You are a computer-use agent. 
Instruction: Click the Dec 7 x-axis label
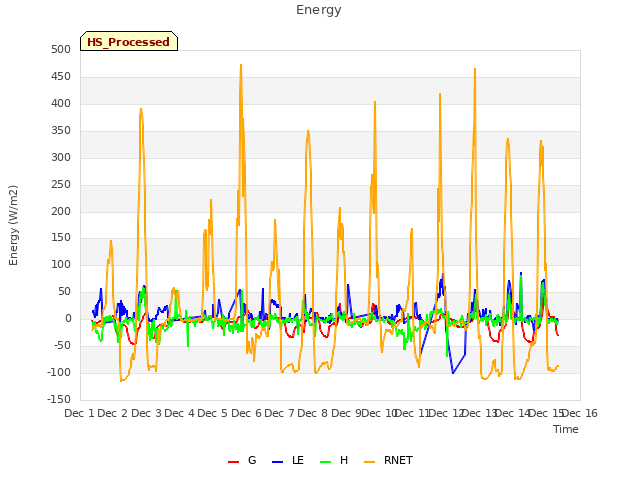pos(279,413)
